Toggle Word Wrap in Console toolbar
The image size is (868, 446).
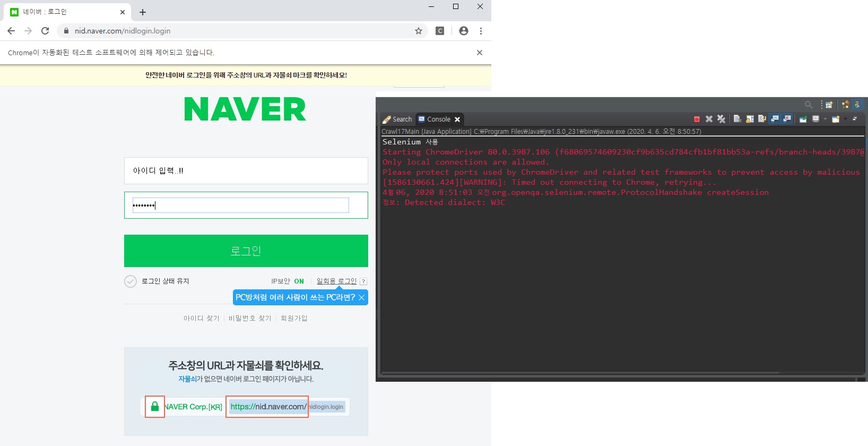(x=762, y=119)
